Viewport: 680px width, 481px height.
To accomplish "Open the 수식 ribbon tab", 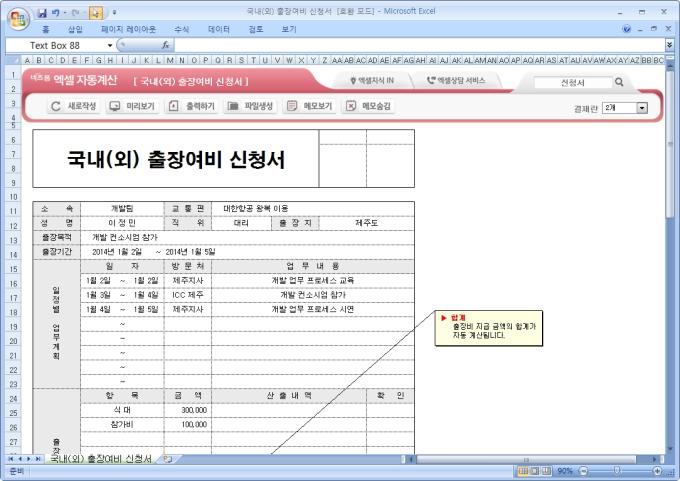I will click(x=181, y=30).
